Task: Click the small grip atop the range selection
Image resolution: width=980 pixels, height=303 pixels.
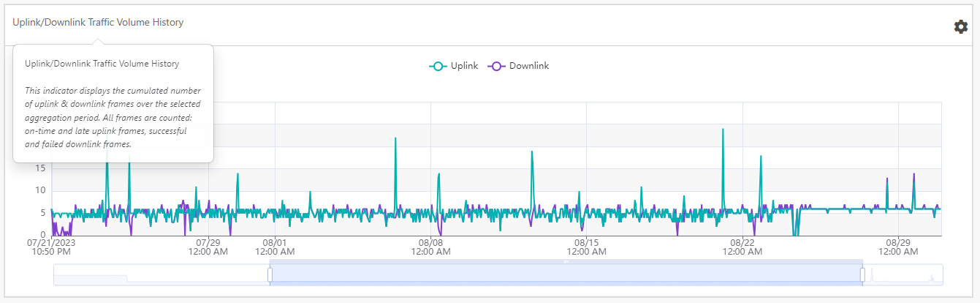Action: point(566,261)
